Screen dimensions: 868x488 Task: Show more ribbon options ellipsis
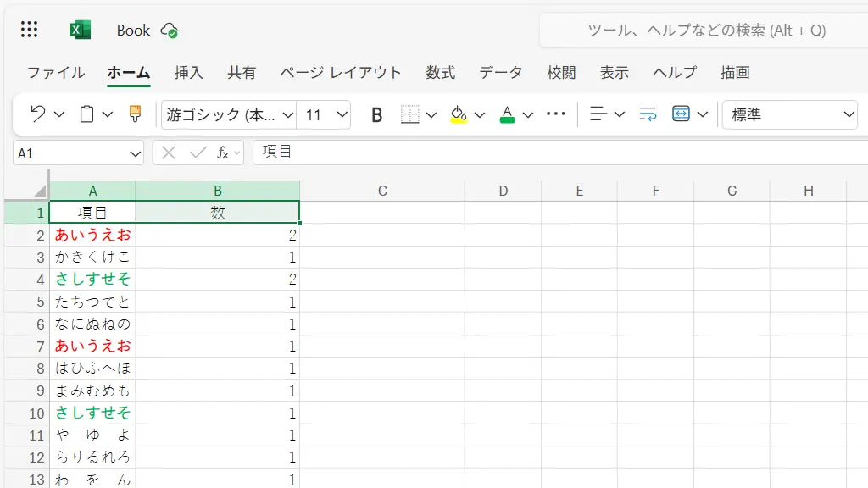pyautogui.click(x=556, y=114)
